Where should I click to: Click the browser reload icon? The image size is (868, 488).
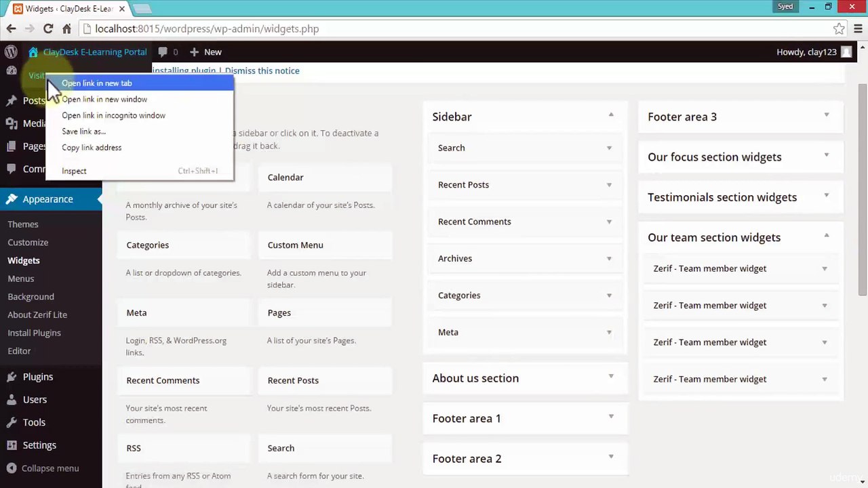tap(48, 28)
